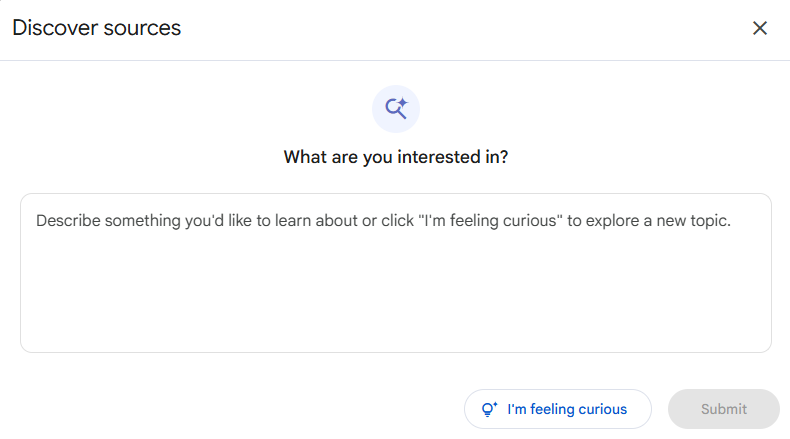The width and height of the screenshot is (790, 439).
Task: Dismiss dialog using the X icon
Action: point(760,28)
